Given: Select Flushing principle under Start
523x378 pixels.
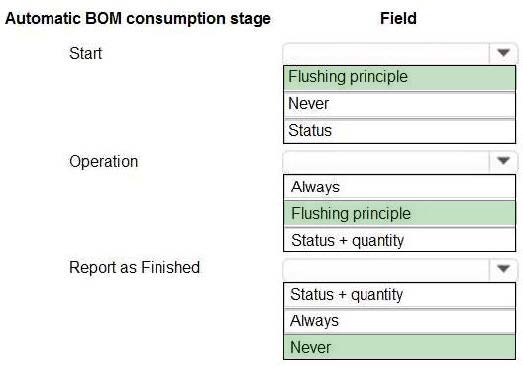Looking at the screenshot, I should [x=399, y=77].
